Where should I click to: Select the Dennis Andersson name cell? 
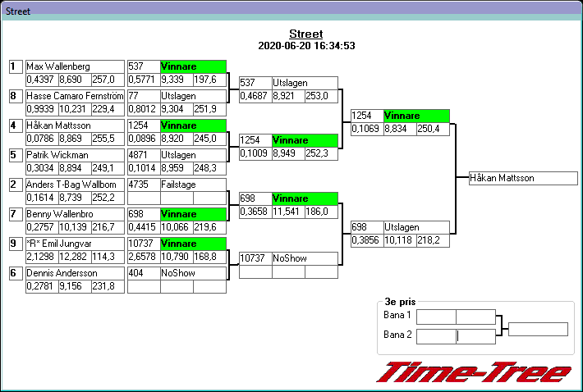[x=75, y=273]
